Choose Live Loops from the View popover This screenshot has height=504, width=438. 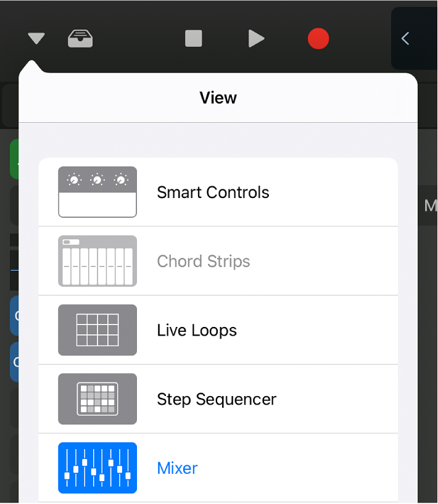click(196, 330)
